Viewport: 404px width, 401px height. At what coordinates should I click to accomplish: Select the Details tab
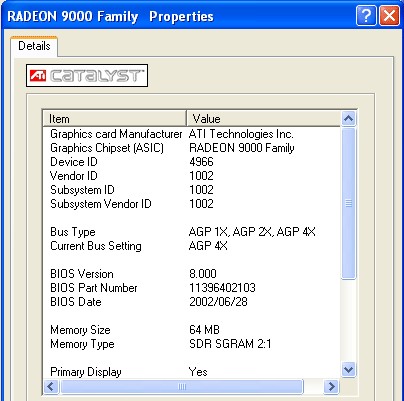click(34, 46)
